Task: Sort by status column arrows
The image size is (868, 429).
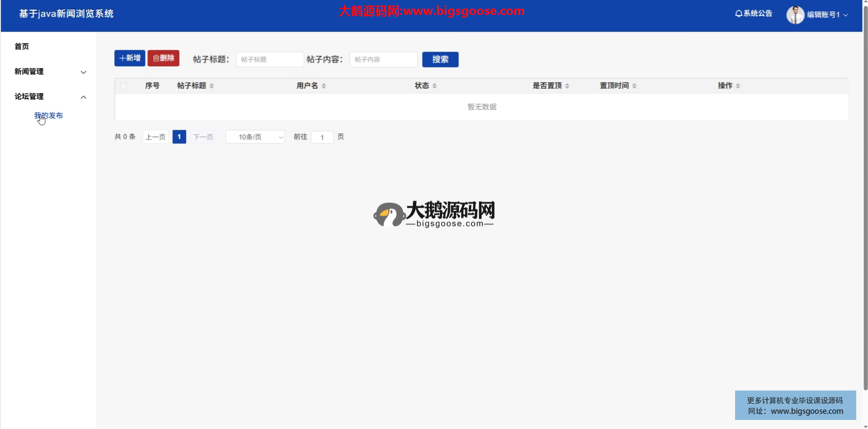Action: click(434, 86)
